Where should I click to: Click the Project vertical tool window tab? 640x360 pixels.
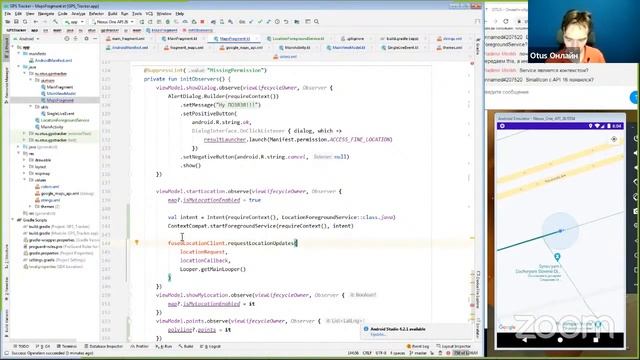pyautogui.click(x=6, y=47)
